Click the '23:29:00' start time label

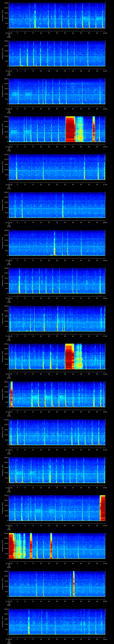(9, 298)
